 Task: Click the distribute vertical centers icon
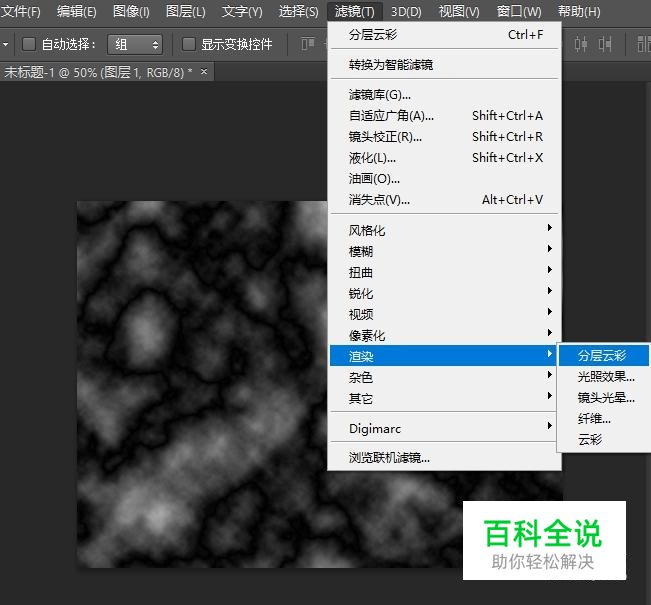[x=580, y=44]
